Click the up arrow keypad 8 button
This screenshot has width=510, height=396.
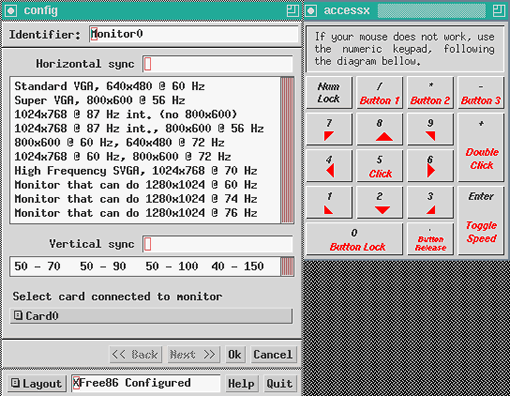coord(380,129)
